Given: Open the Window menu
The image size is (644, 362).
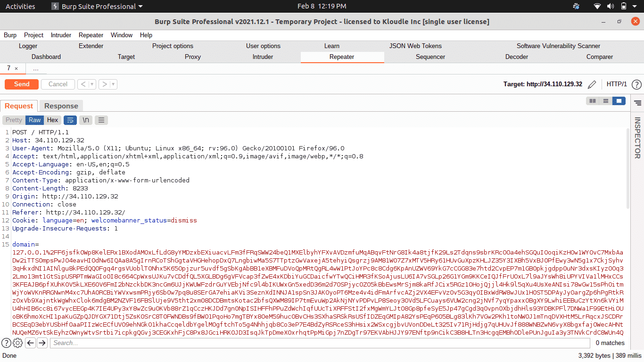Looking at the screenshot, I should [122, 35].
